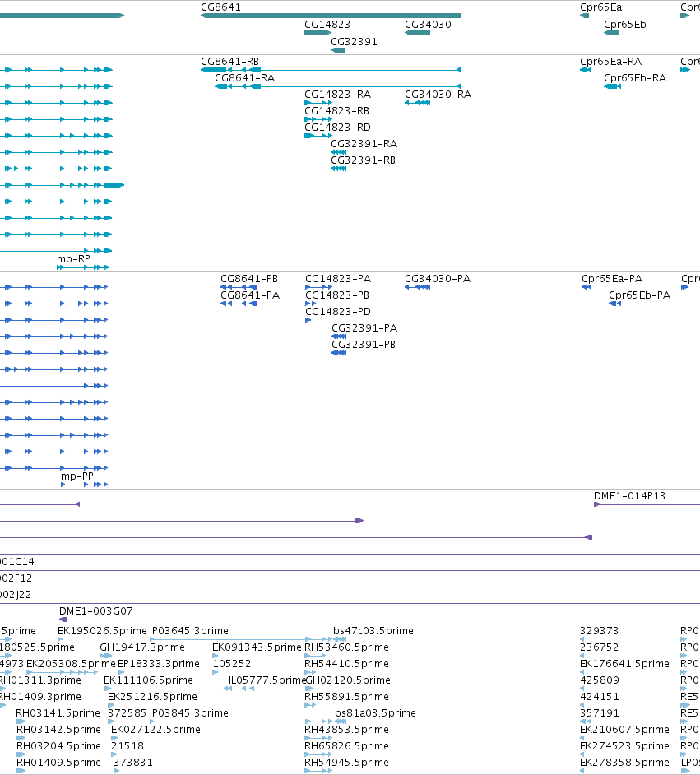Click the Cpr65Ea gene label

[x=600, y=7]
